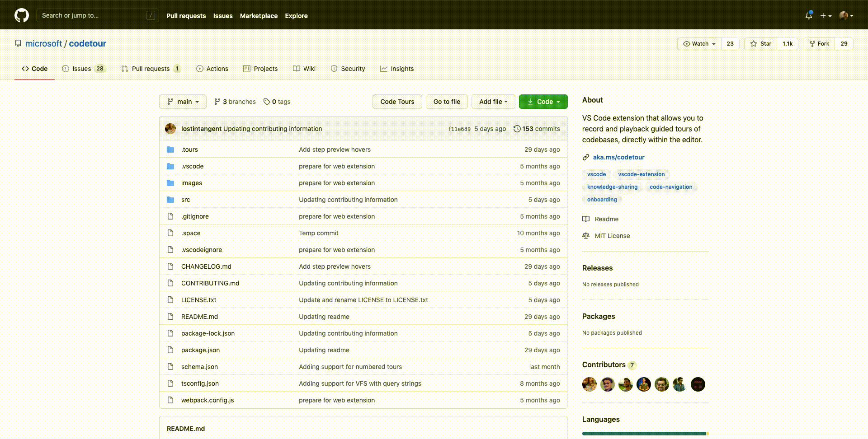Star the repository

pos(761,44)
